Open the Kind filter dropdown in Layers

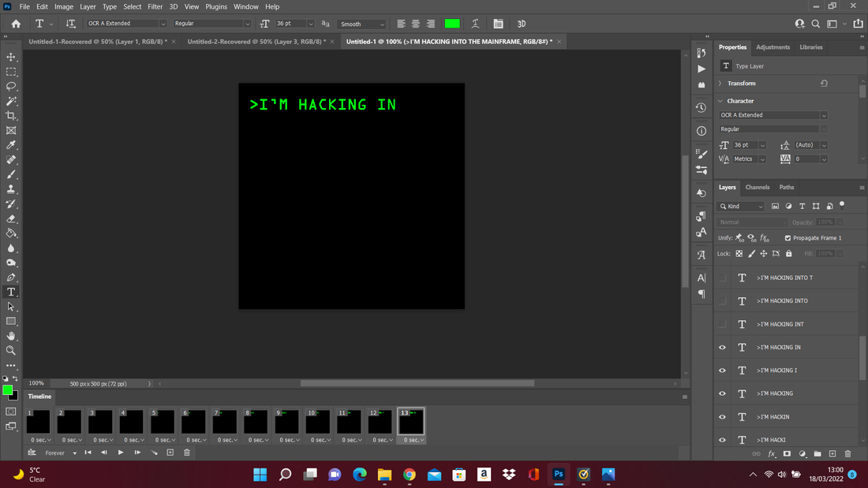click(x=741, y=207)
